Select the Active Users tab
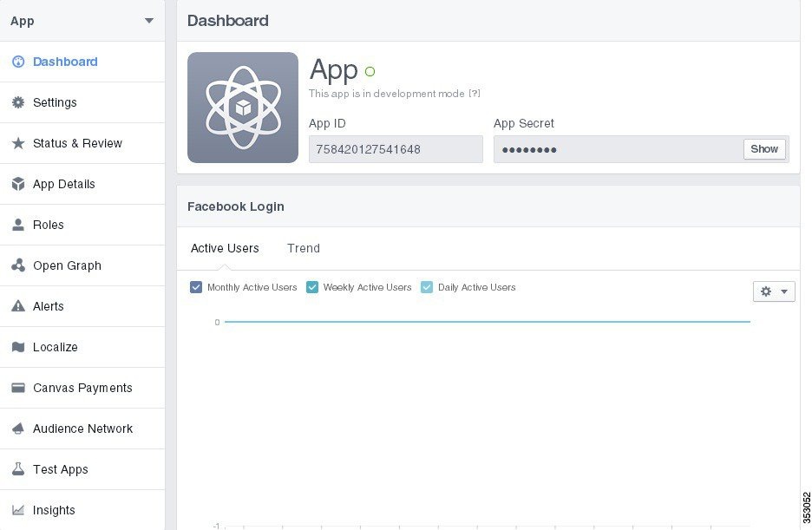812x530 pixels. 225,248
